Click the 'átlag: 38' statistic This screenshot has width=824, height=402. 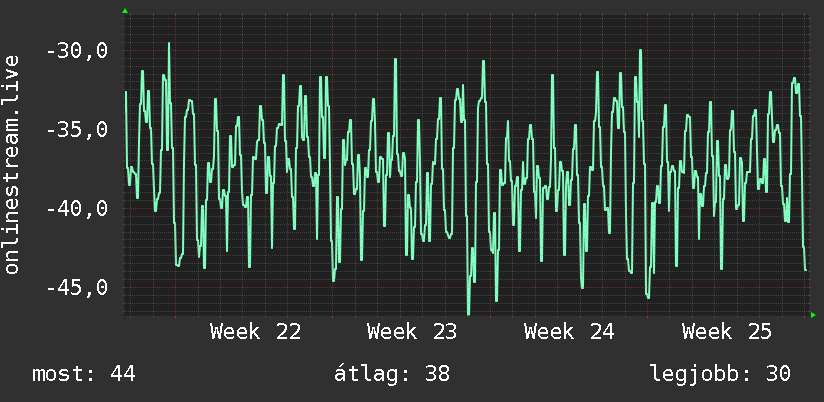click(392, 374)
